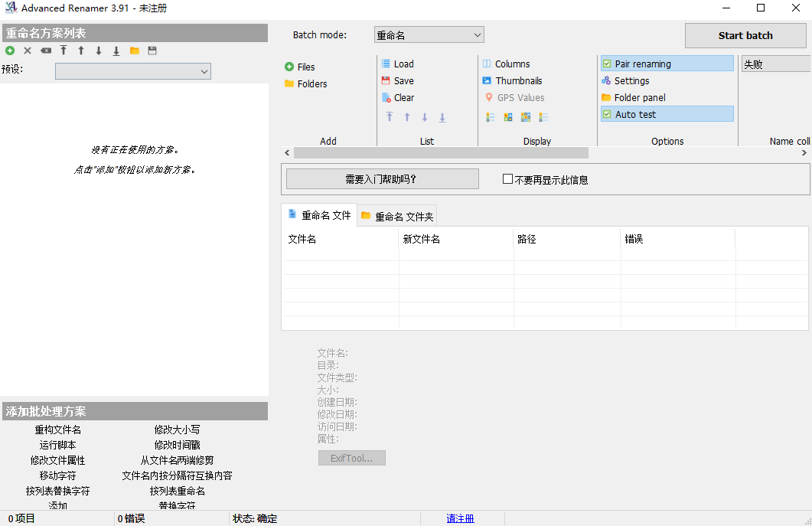
Task: Select the Columns display icon
Action: click(507, 64)
